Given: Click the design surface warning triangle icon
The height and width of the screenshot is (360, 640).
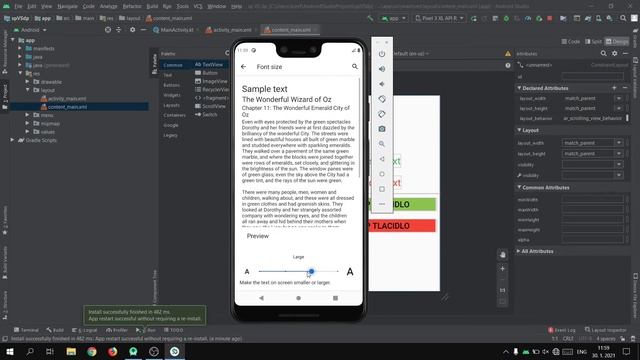Looking at the screenshot, I should click(x=508, y=53).
